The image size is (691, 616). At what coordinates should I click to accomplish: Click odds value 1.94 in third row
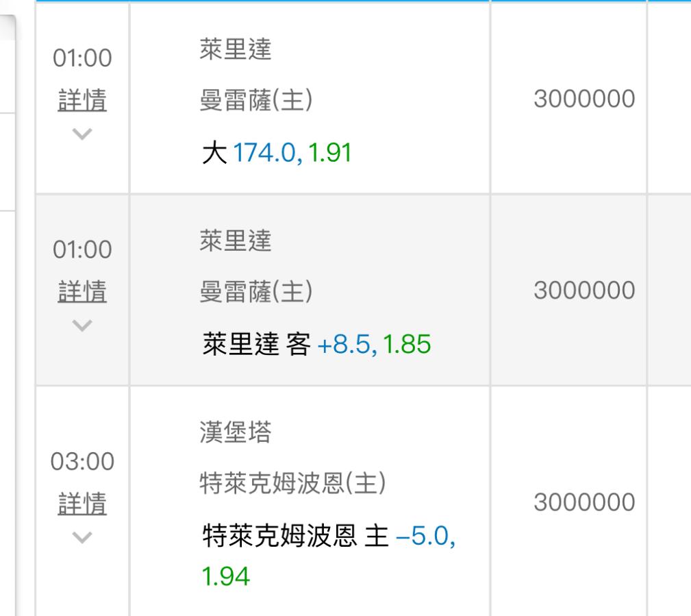coord(225,576)
